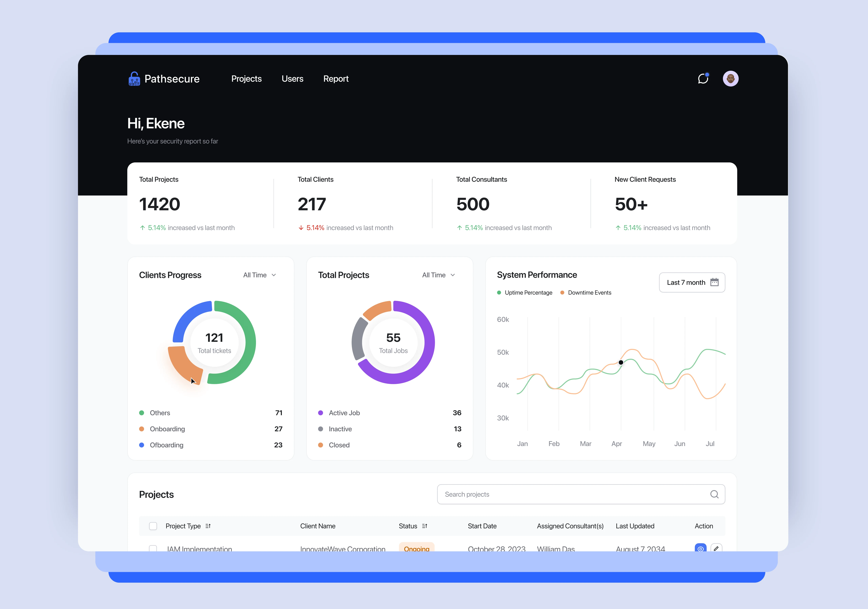The width and height of the screenshot is (868, 609).
Task: Expand Total Projects All Time dropdown
Action: click(439, 275)
